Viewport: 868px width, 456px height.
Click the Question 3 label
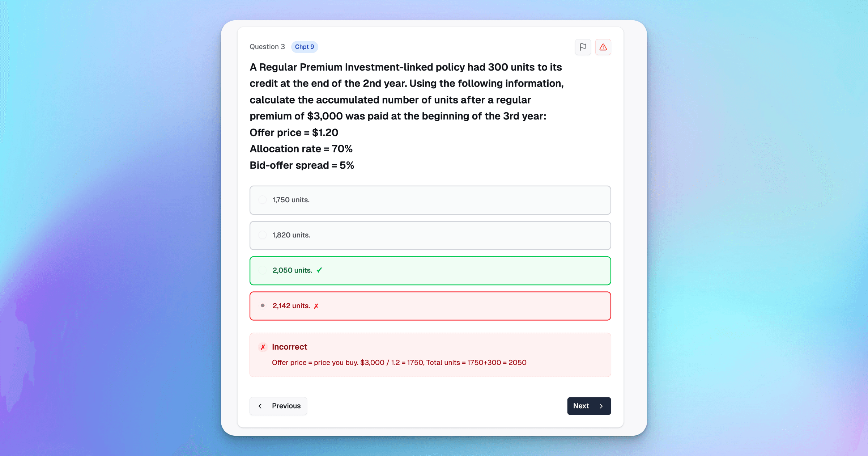coord(267,47)
